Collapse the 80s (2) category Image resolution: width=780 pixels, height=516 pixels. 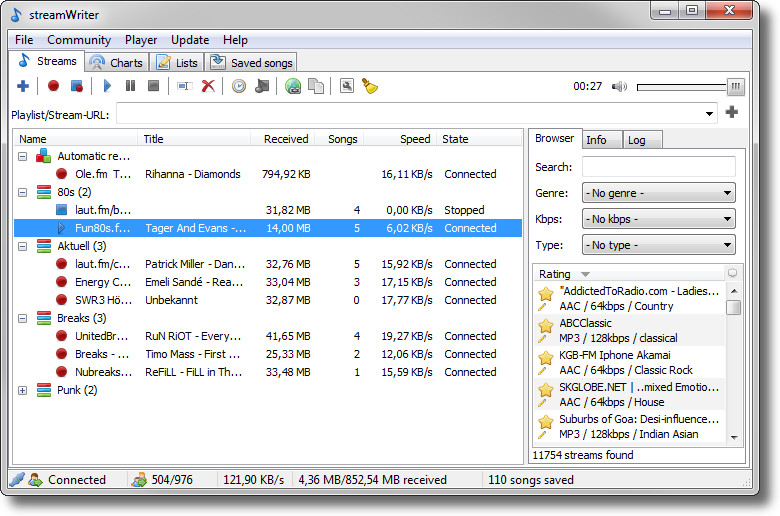(x=22, y=192)
